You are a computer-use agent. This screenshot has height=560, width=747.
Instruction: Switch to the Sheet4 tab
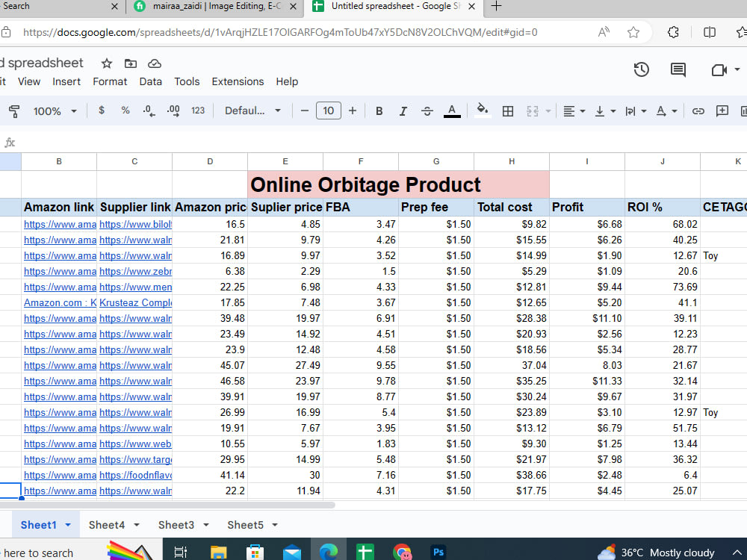pos(107,525)
